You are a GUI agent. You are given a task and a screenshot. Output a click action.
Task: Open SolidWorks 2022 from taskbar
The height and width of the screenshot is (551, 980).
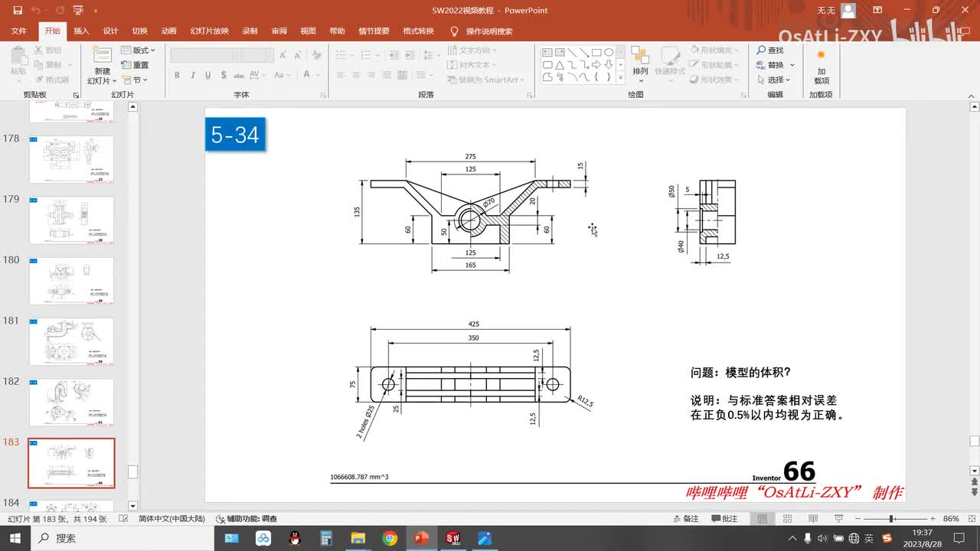pos(452,538)
